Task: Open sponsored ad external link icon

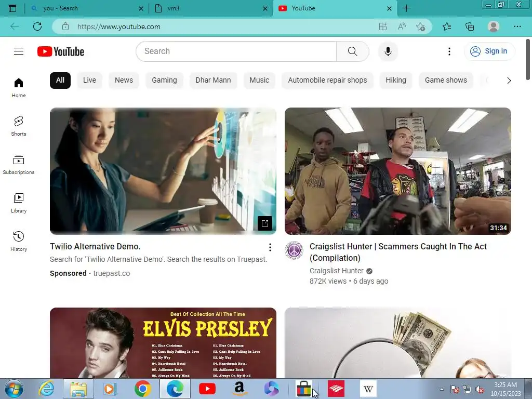Action: [264, 223]
